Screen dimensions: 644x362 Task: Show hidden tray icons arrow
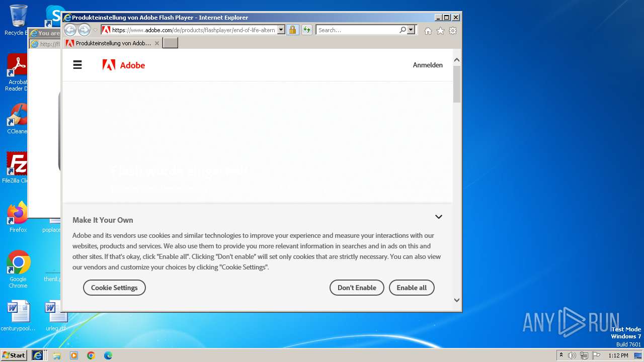coord(561,355)
